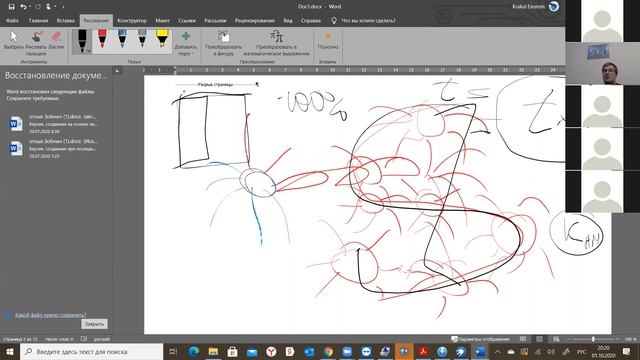Click the zoom slider handle

593,339
